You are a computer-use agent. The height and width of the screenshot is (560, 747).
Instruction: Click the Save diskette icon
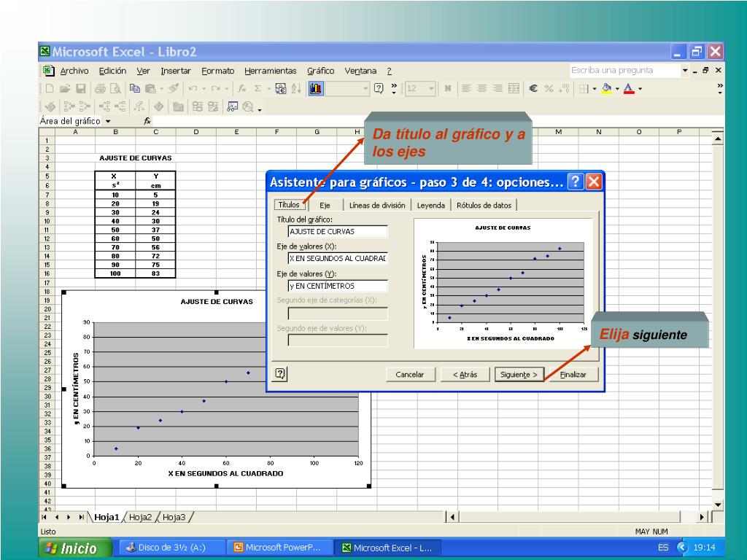[x=81, y=88]
